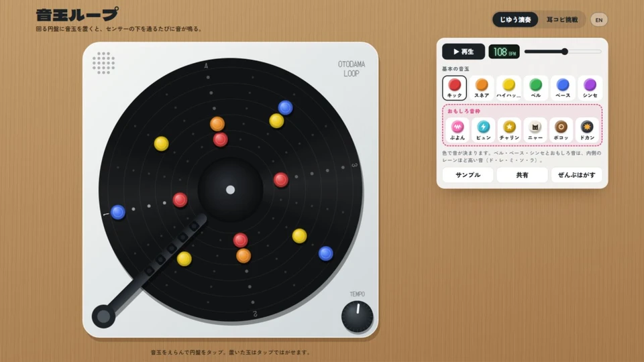Adjust the BPM tempo slider

563,52
